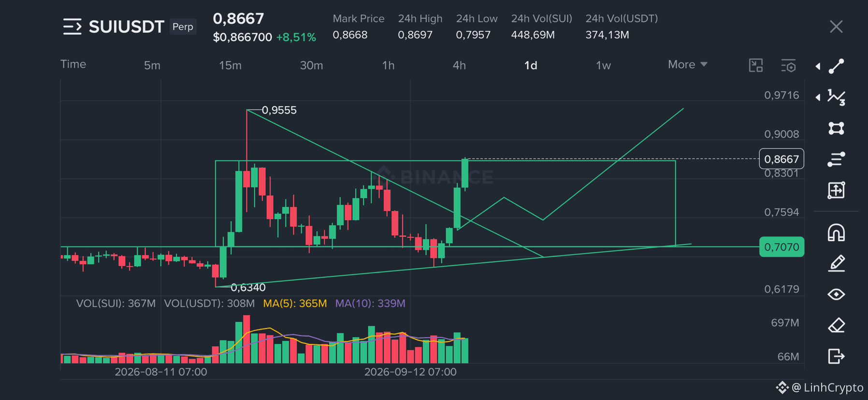Screen dimensions: 868x400
Task: Click the 0,7070 horizontal line price label
Action: click(781, 247)
